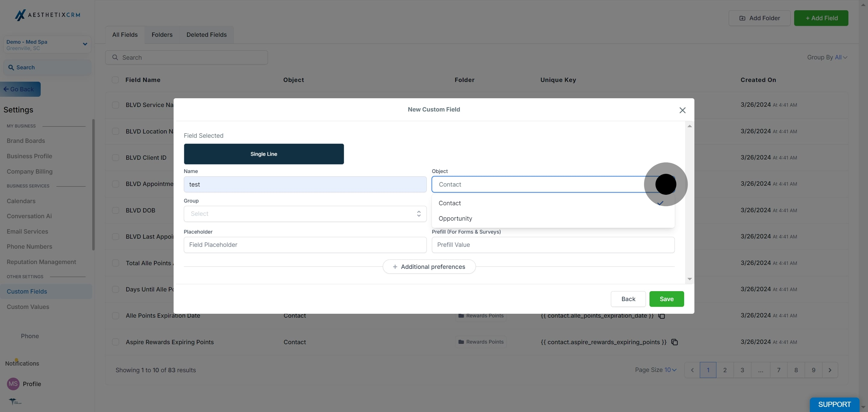868x412 pixels.
Task: Click the Field Placeholder input
Action: tap(305, 244)
